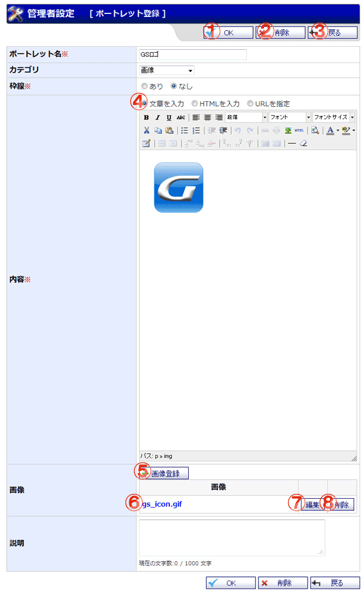Delete table row icon in editor toolbar
The image size is (364, 600).
pos(211,144)
